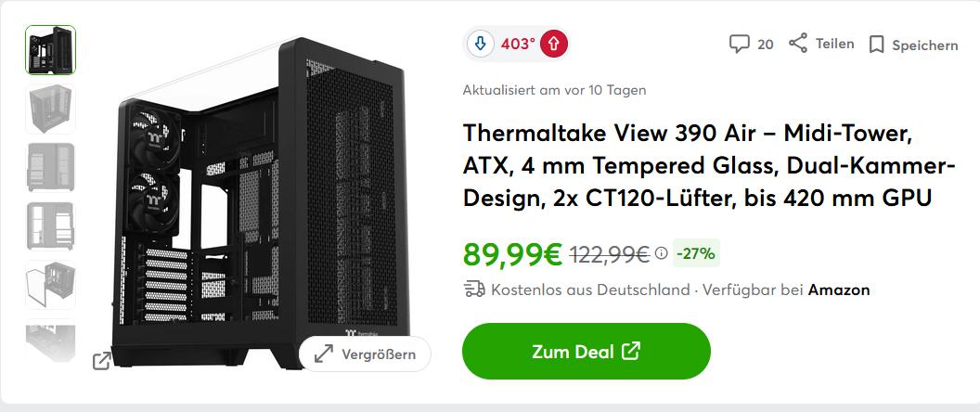Vote the deal hot with the red arrow
Image resolution: width=980 pixels, height=412 pixels.
[x=554, y=45]
